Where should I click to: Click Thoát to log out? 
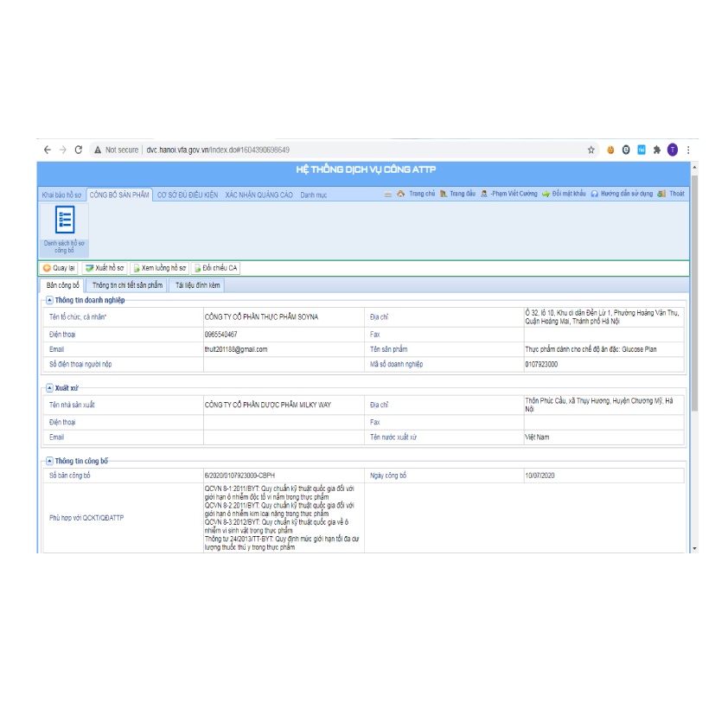(x=671, y=195)
